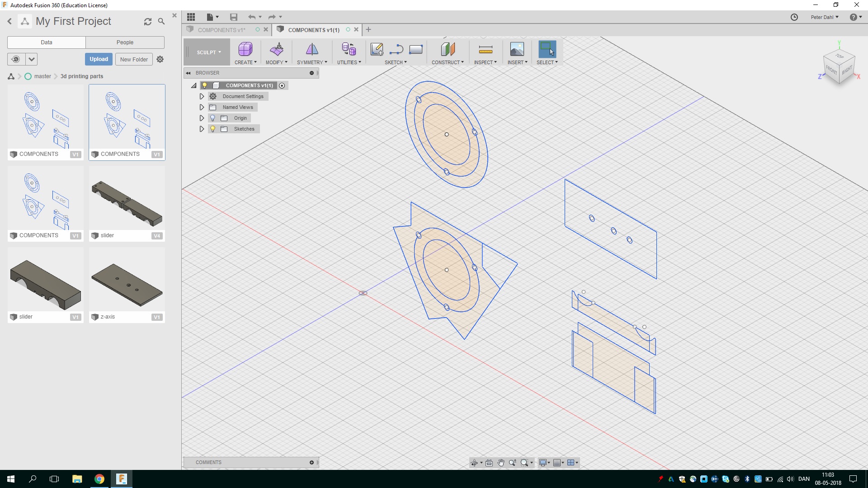Click the Create Sketch icon
This screenshot has height=488, width=868.
377,49
